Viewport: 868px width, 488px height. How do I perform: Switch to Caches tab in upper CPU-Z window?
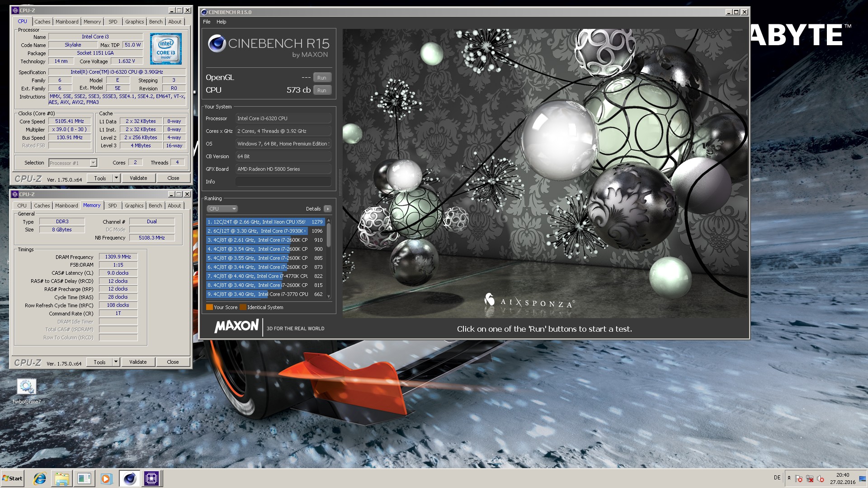[x=42, y=22]
